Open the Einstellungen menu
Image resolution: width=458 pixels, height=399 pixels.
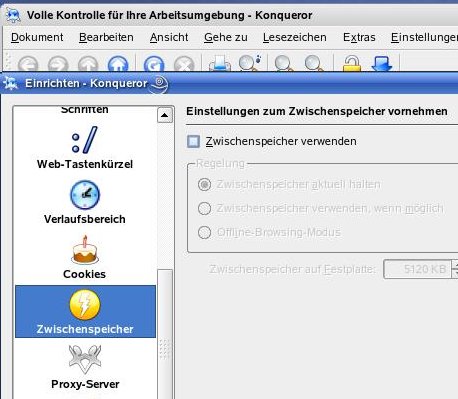424,37
